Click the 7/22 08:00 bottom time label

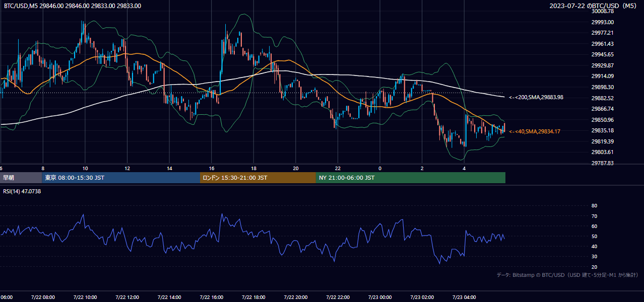pyautogui.click(x=43, y=297)
